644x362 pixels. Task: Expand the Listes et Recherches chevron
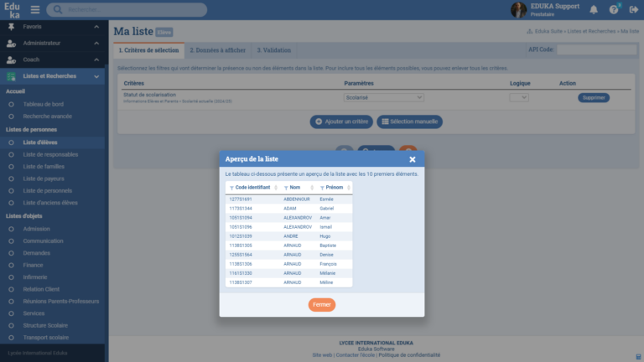[96, 76]
